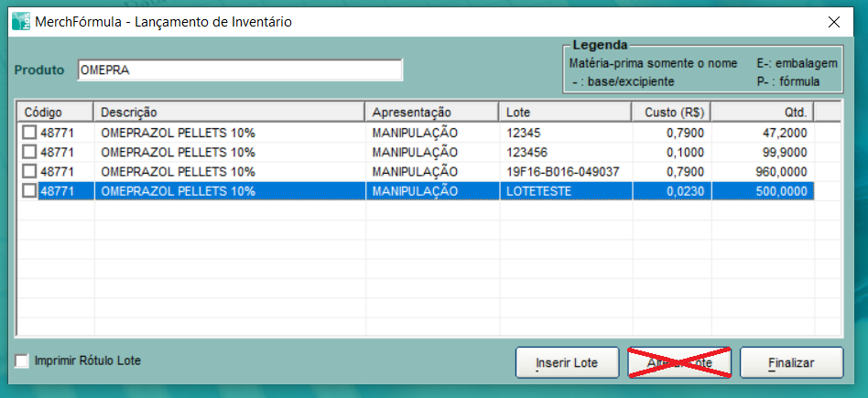Click the Qtd. column header
This screenshot has width=868, height=398.
pyautogui.click(x=762, y=113)
